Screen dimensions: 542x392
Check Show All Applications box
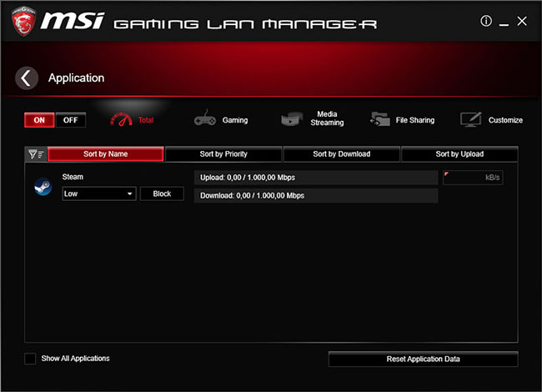(x=30, y=359)
